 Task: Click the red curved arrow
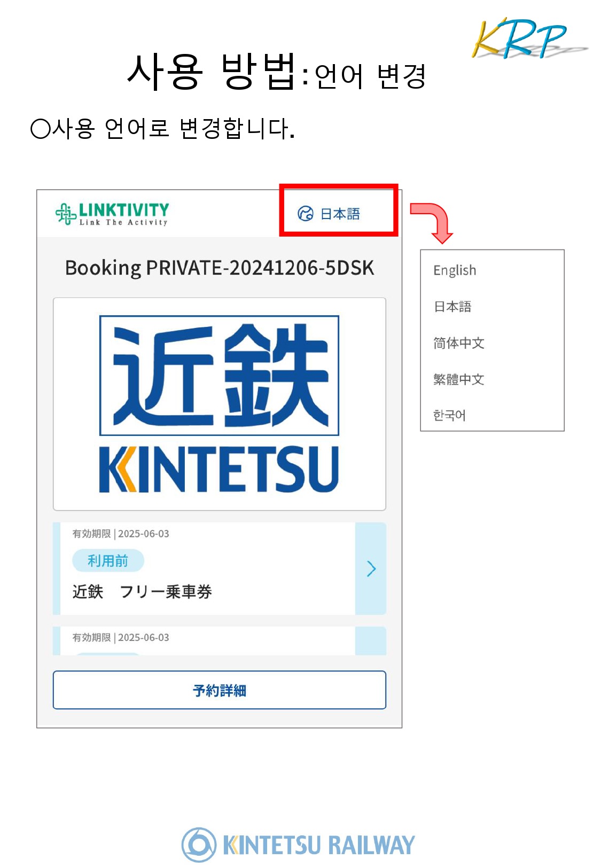point(434,221)
